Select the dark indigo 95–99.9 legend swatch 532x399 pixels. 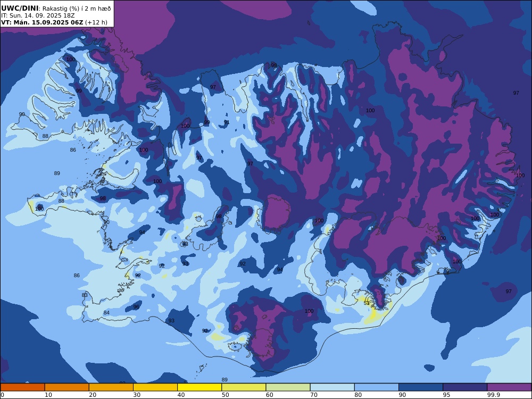(465, 387)
